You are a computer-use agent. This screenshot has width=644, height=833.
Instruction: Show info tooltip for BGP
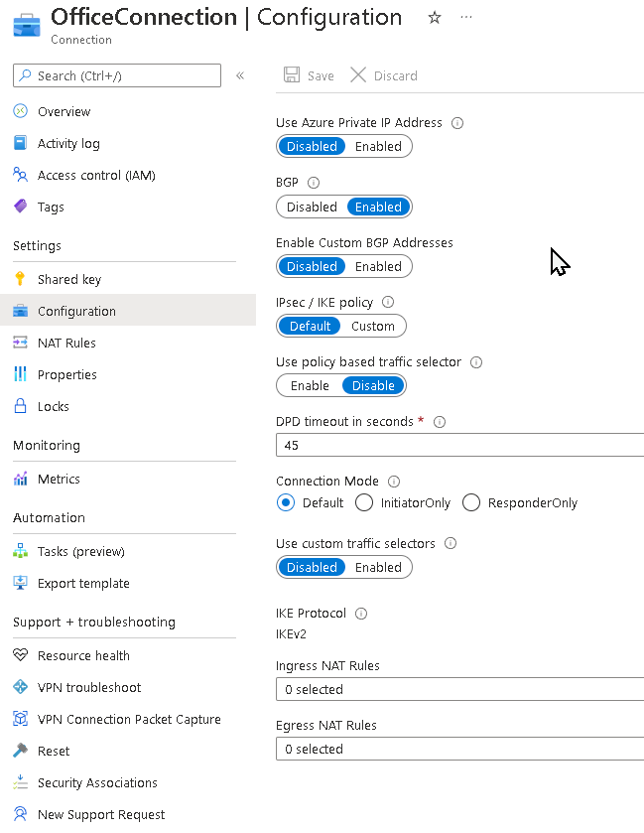coord(314,183)
